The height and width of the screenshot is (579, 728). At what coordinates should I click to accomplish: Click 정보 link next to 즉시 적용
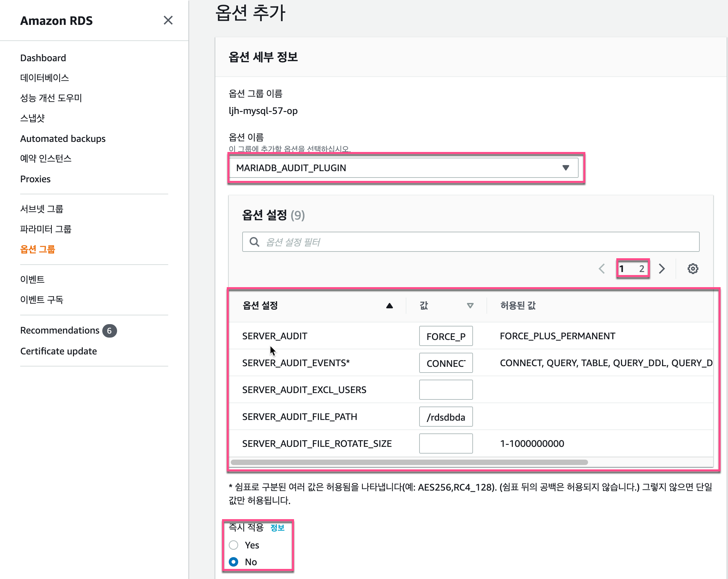pyautogui.click(x=277, y=527)
